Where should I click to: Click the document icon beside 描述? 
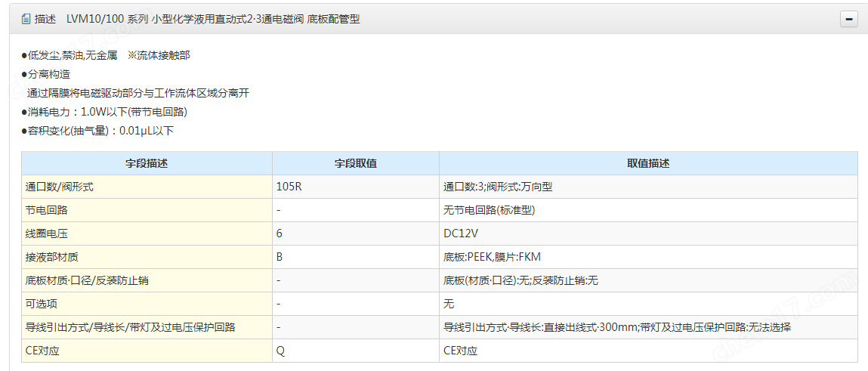[x=26, y=19]
